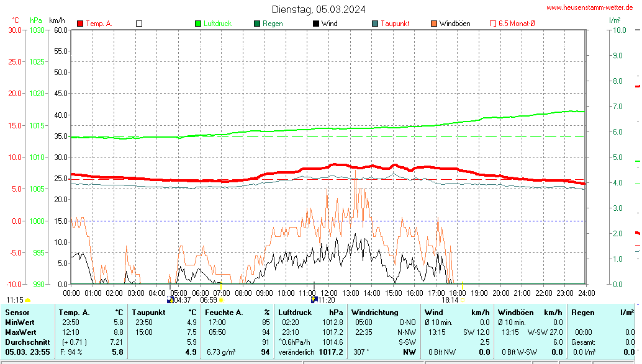The image size is (642, 364).
Task: Select the black Wind legend square
Action: click(316, 24)
